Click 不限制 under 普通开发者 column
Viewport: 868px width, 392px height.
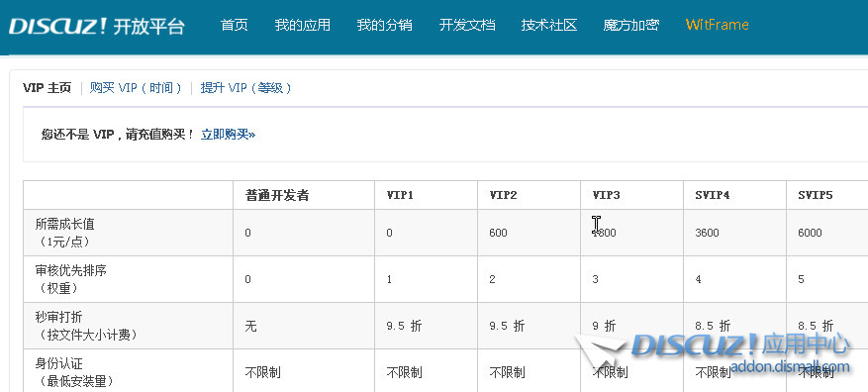[x=263, y=372]
